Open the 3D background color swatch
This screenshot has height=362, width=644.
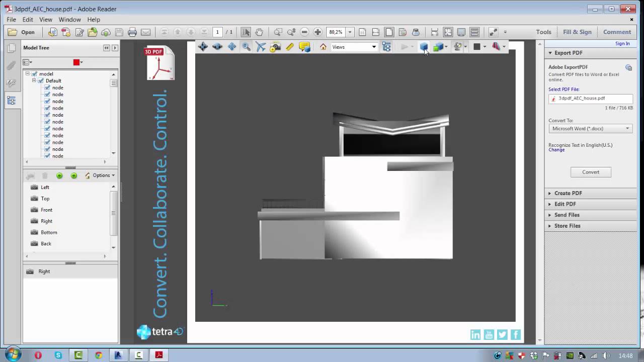point(477,47)
